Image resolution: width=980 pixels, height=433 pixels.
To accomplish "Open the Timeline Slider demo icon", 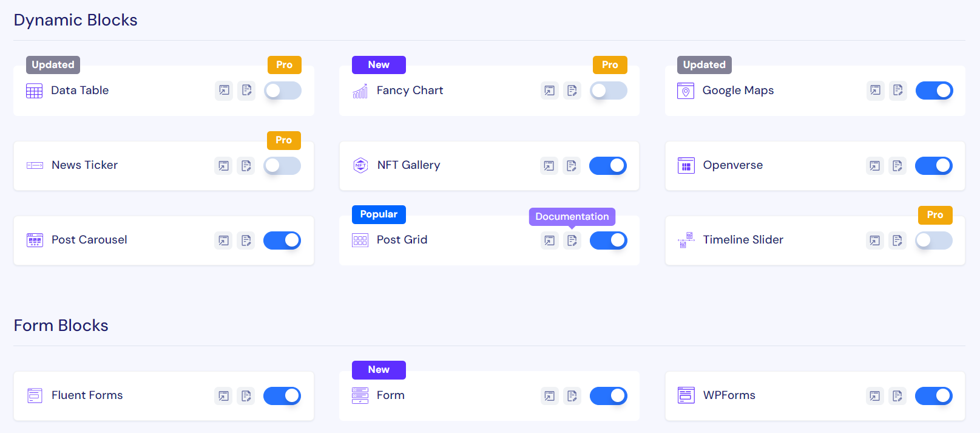I will [874, 240].
